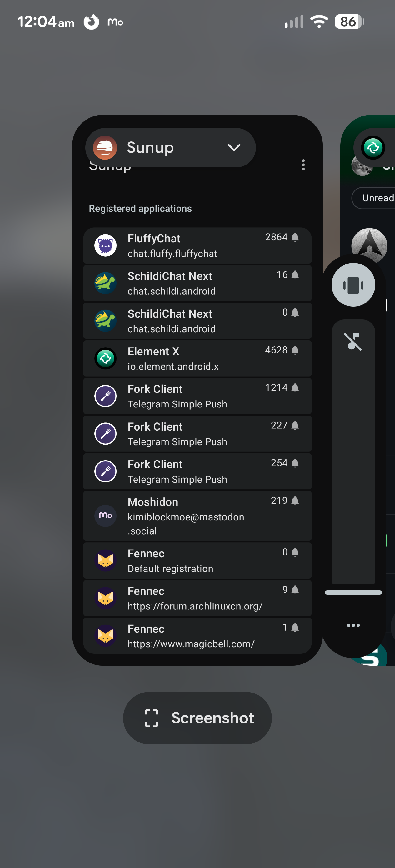Tap the Element X icon on next app card
Viewport: 395px width, 868px height.
click(373, 148)
